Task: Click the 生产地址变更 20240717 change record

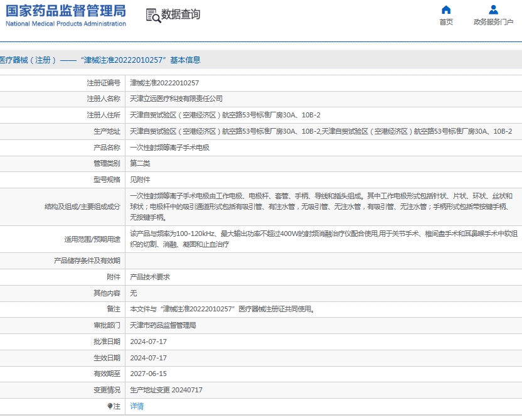Action: (x=166, y=390)
